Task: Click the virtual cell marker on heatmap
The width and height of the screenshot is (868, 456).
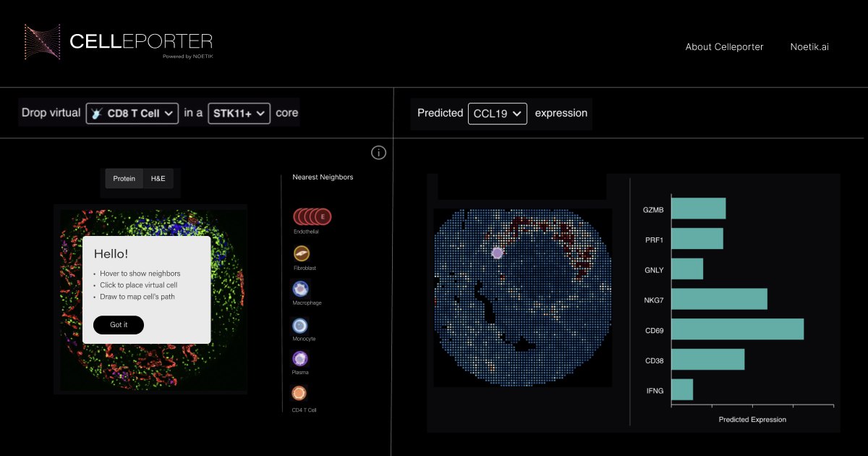Action: coord(497,253)
